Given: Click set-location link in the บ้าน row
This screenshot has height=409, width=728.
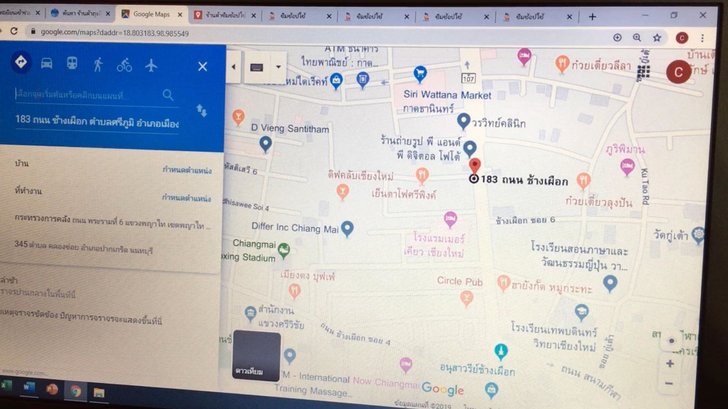Looking at the screenshot, I should (187, 170).
